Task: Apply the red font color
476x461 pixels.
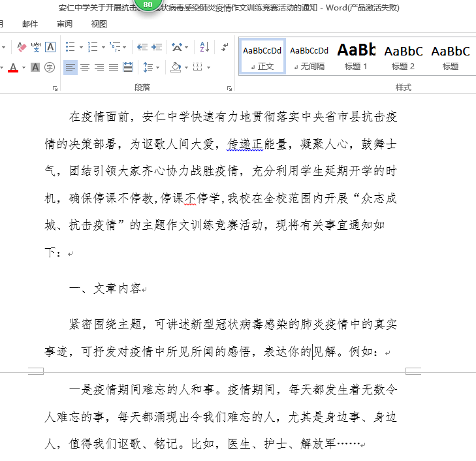Action: [13, 67]
